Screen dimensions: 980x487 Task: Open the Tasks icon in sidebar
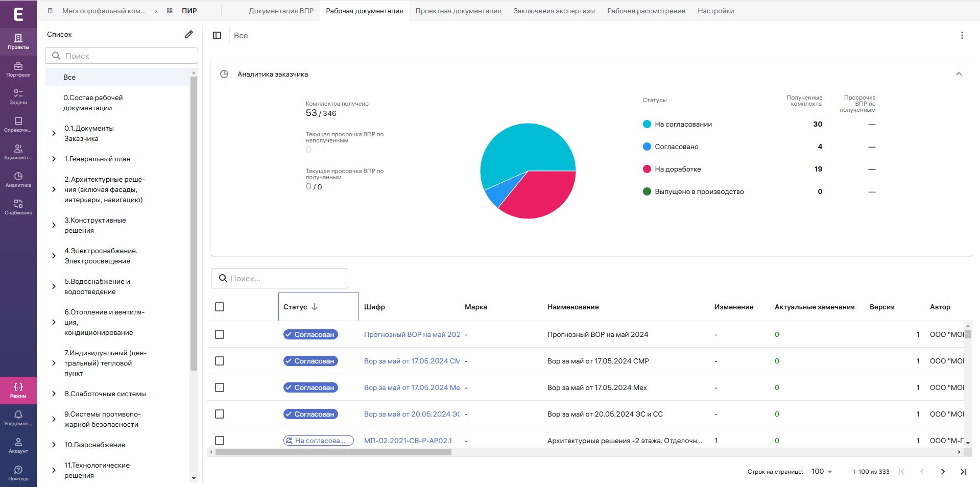point(18,96)
